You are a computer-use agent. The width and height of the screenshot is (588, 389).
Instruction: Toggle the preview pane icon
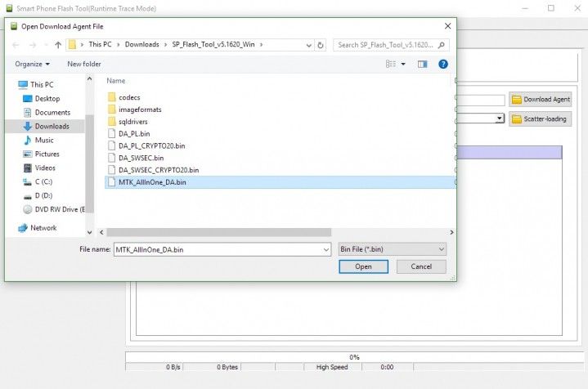click(x=422, y=64)
